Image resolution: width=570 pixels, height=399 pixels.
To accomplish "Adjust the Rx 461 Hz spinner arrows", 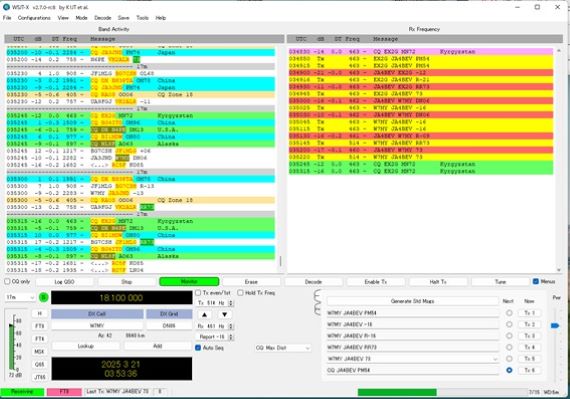I will click(230, 326).
